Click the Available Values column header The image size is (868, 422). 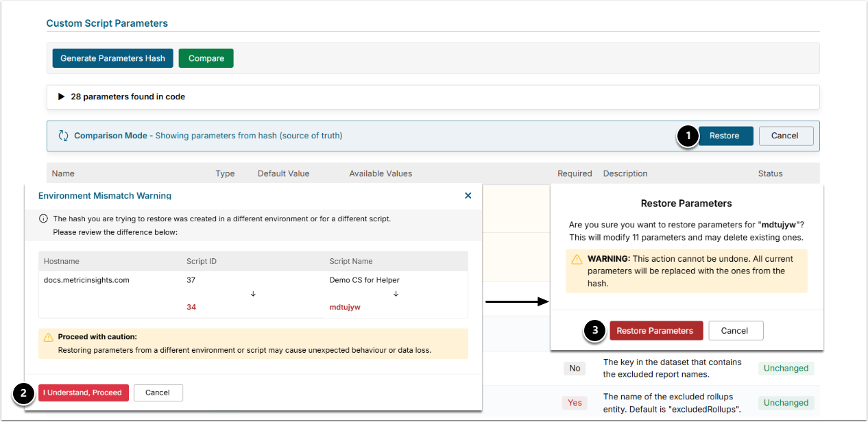(x=381, y=173)
